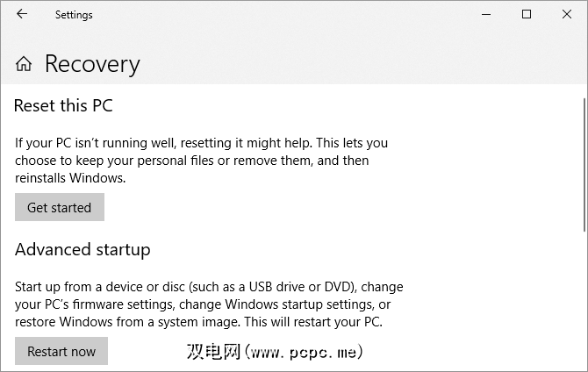Image resolution: width=588 pixels, height=372 pixels.
Task: Select the Advanced startup heading
Action: tap(82, 250)
